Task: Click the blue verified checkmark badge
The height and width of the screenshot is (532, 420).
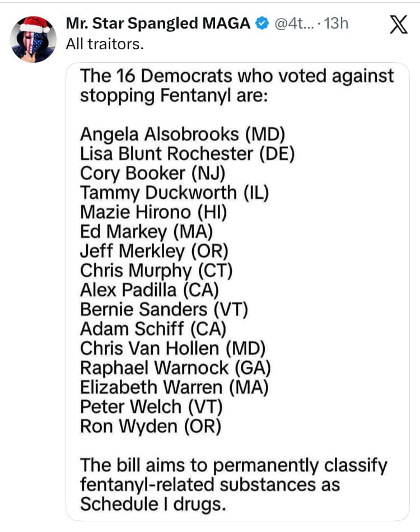Action: tap(261, 24)
